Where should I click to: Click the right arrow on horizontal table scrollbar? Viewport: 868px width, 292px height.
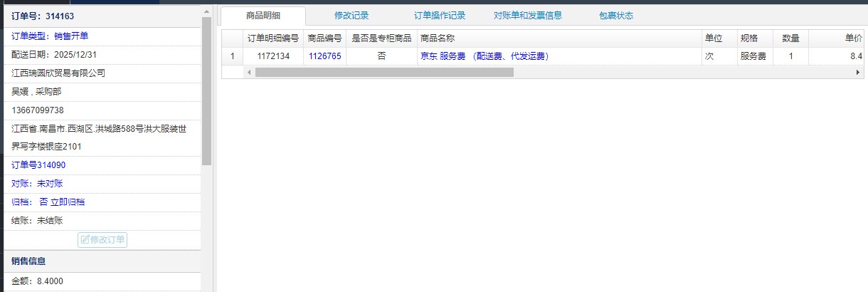click(857, 72)
